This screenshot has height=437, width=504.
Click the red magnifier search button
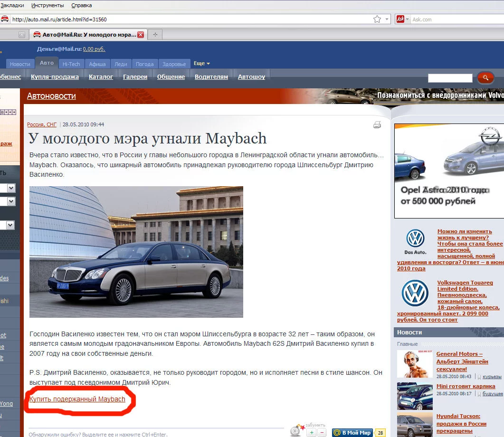click(485, 77)
